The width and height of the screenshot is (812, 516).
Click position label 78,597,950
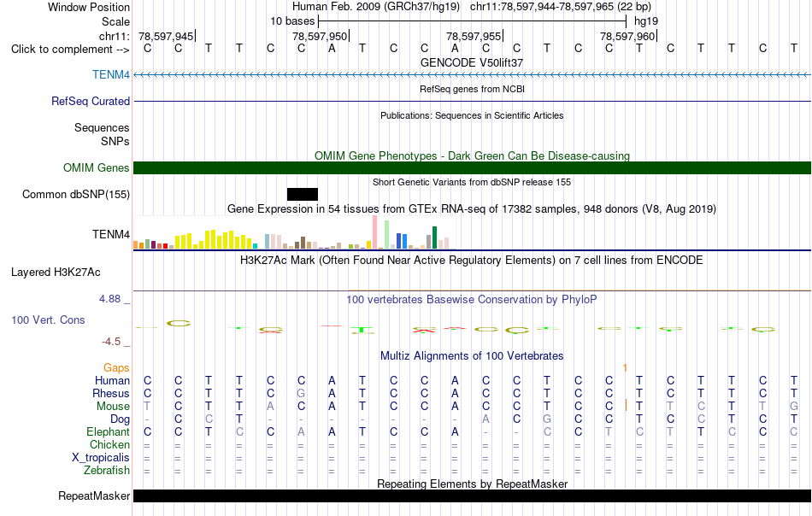point(320,36)
